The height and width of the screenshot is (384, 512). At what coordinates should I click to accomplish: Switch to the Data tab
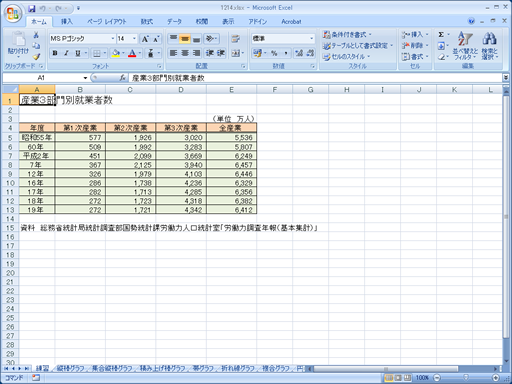(174, 21)
